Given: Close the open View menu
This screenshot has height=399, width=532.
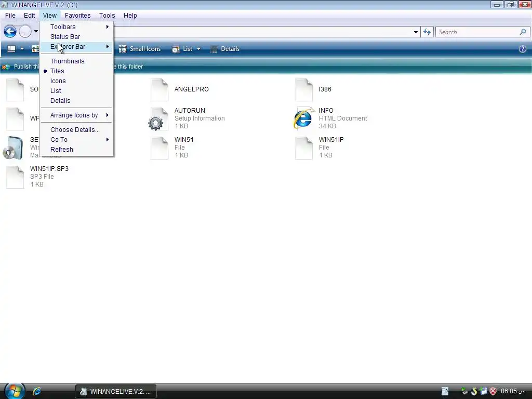Looking at the screenshot, I should [49, 15].
